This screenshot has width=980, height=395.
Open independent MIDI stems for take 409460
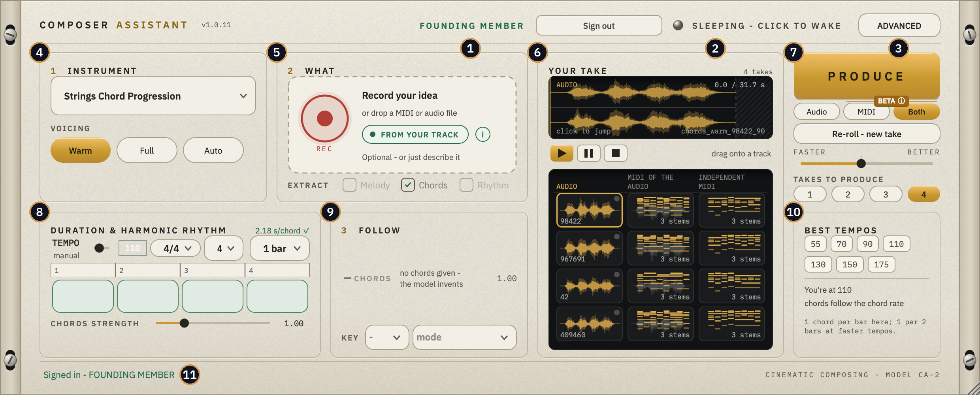point(731,324)
